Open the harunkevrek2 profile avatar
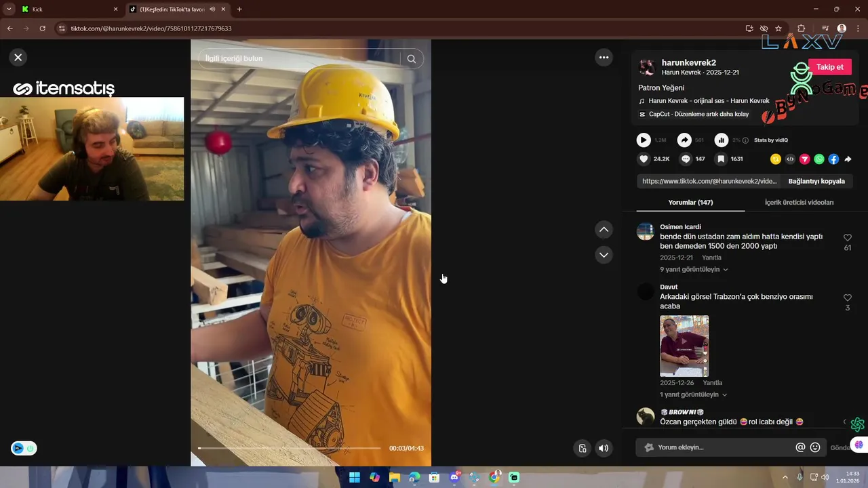The width and height of the screenshot is (868, 488). pyautogui.click(x=647, y=67)
